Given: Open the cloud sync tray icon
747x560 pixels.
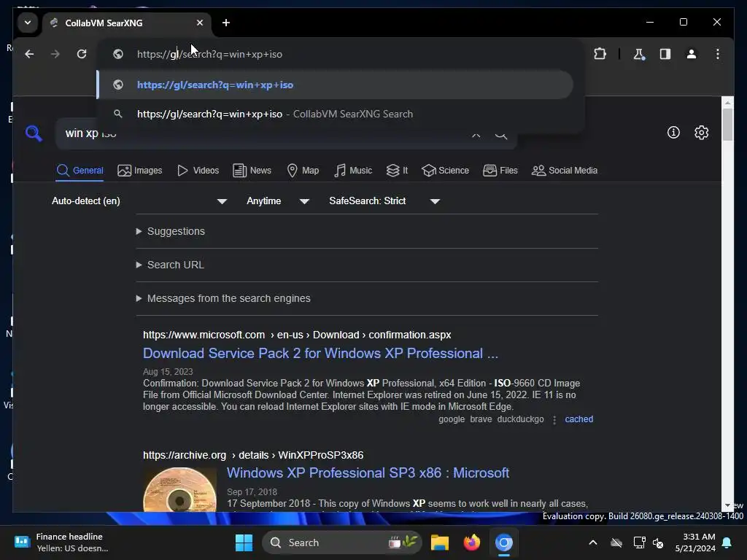Looking at the screenshot, I should (x=616, y=542).
